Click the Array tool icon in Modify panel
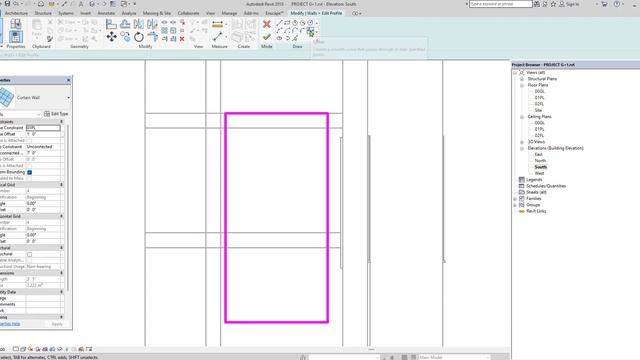Image resolution: width=640 pixels, height=360 pixels. [x=164, y=31]
